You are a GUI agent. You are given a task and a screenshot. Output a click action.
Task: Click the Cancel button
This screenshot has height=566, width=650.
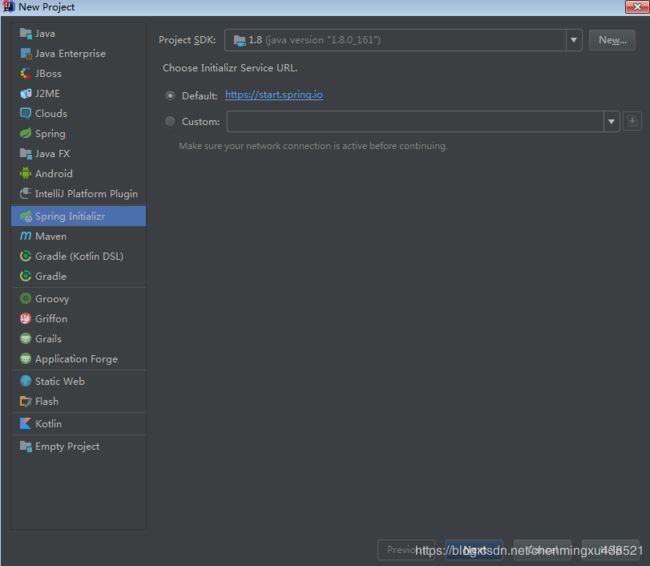tap(542, 550)
